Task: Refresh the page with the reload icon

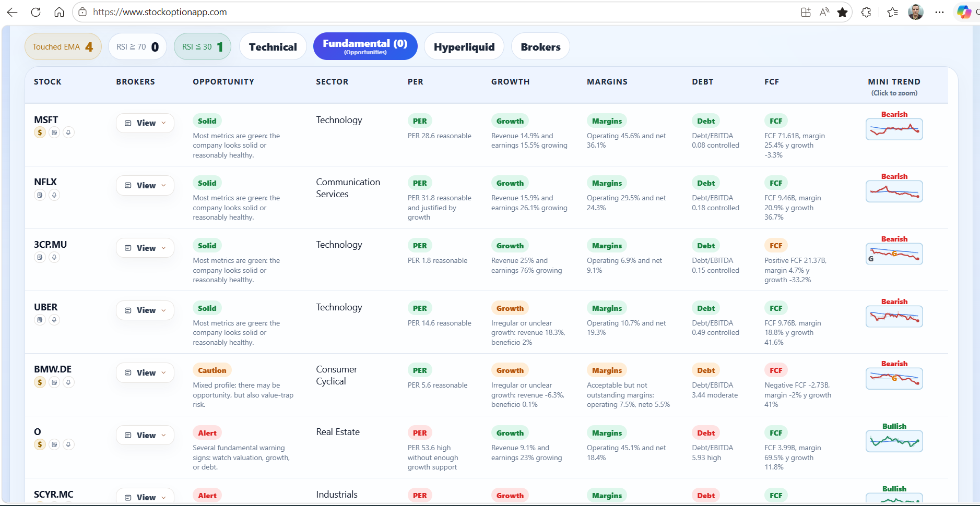Action: click(x=36, y=12)
